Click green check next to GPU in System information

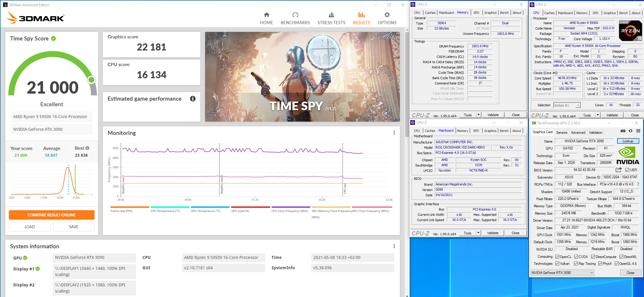[x=25, y=258]
